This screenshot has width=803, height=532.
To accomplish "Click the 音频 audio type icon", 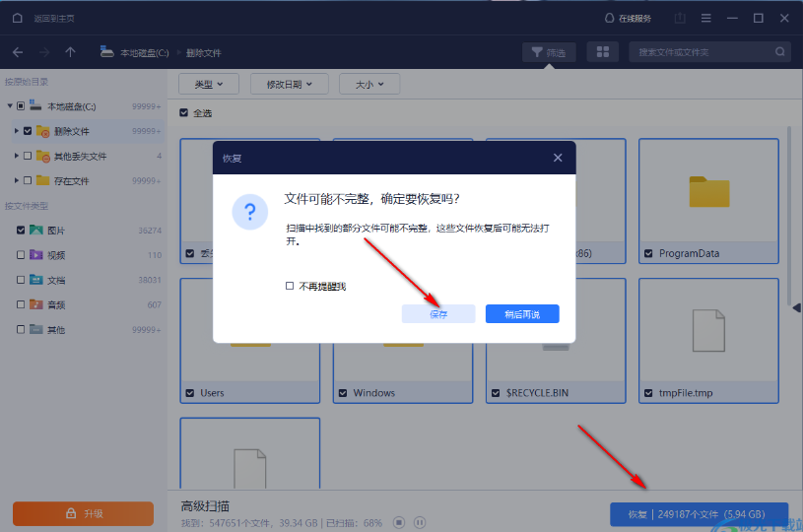I will click(x=36, y=304).
